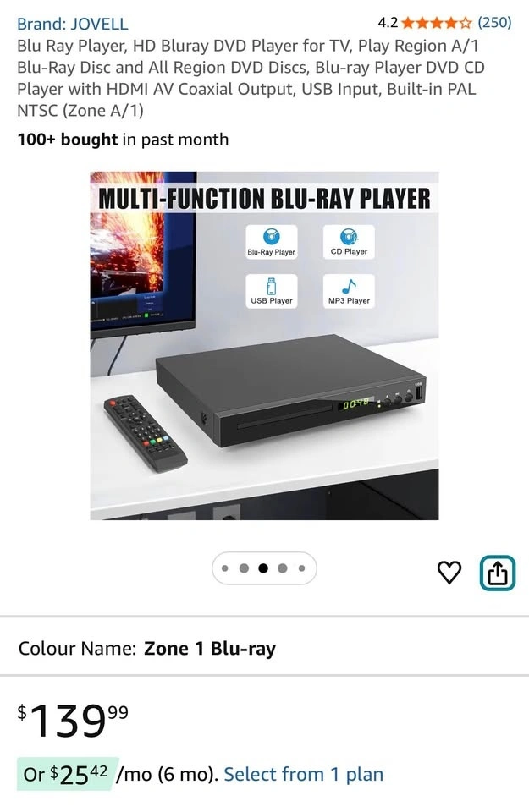Screen dimensions: 529x812
Task: Tap the CD Player feature icon
Action: pyautogui.click(x=349, y=242)
